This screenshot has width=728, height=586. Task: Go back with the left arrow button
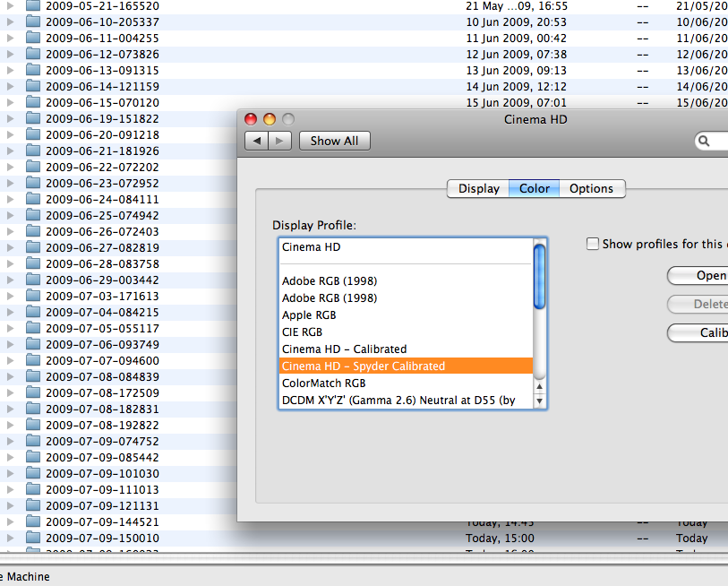pos(257,141)
